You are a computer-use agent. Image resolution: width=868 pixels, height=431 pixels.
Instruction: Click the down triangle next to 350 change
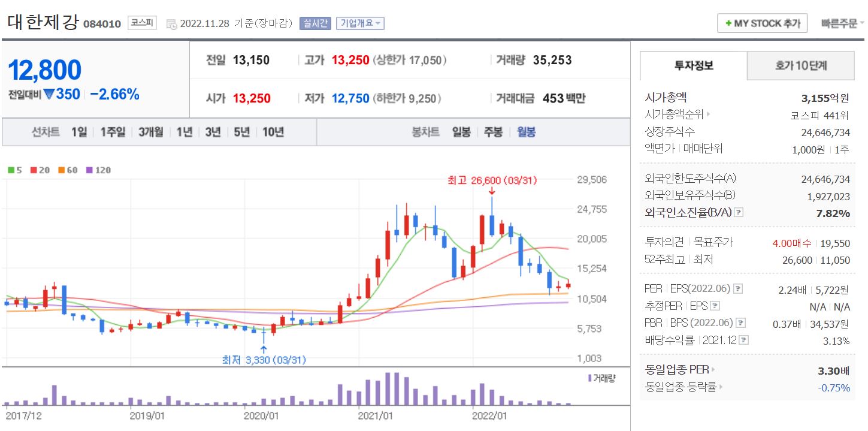click(49, 94)
